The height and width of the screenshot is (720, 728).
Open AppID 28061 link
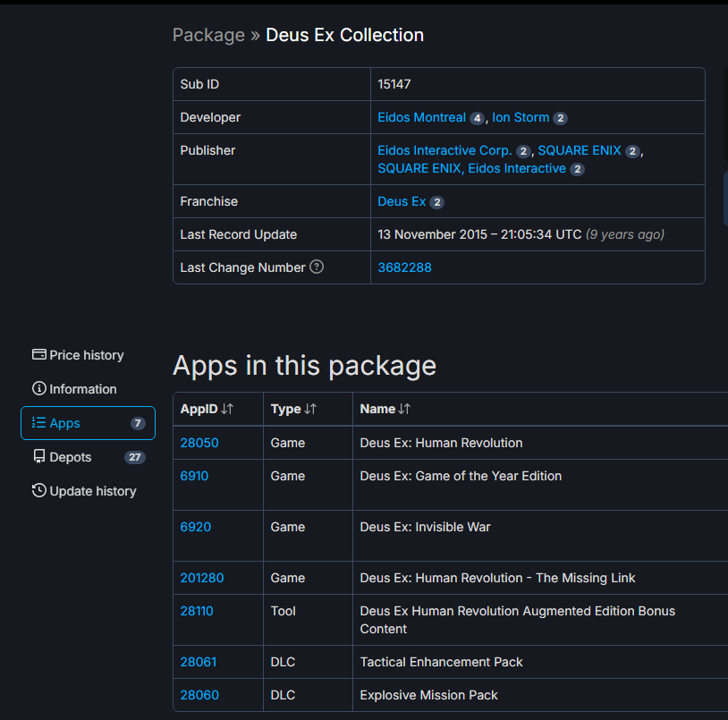click(199, 662)
